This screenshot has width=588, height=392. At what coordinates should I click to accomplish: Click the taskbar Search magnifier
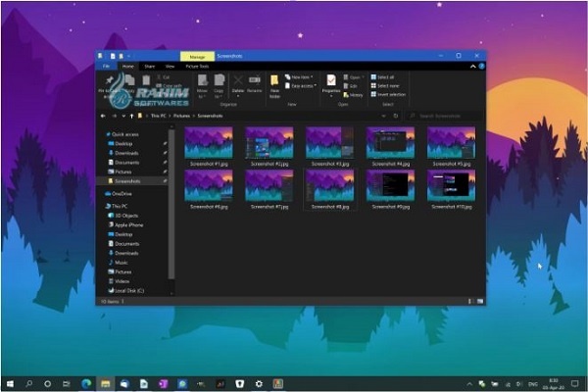(28, 384)
